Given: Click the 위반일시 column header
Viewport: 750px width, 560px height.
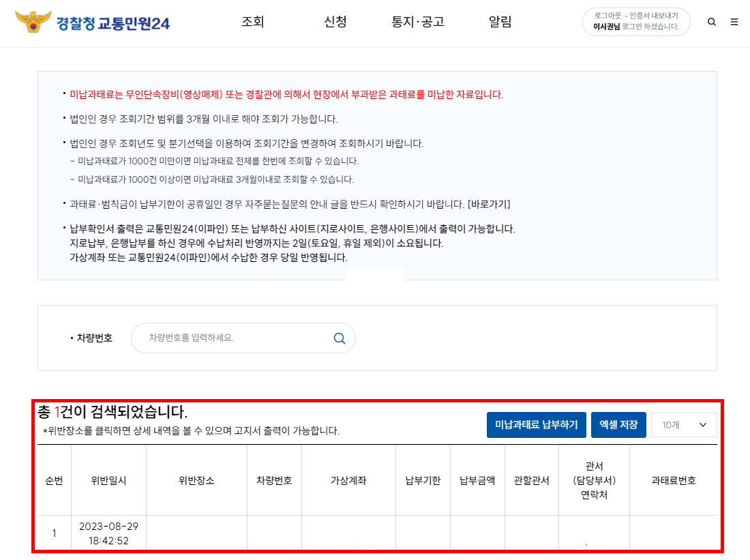Looking at the screenshot, I should pyautogui.click(x=108, y=481).
